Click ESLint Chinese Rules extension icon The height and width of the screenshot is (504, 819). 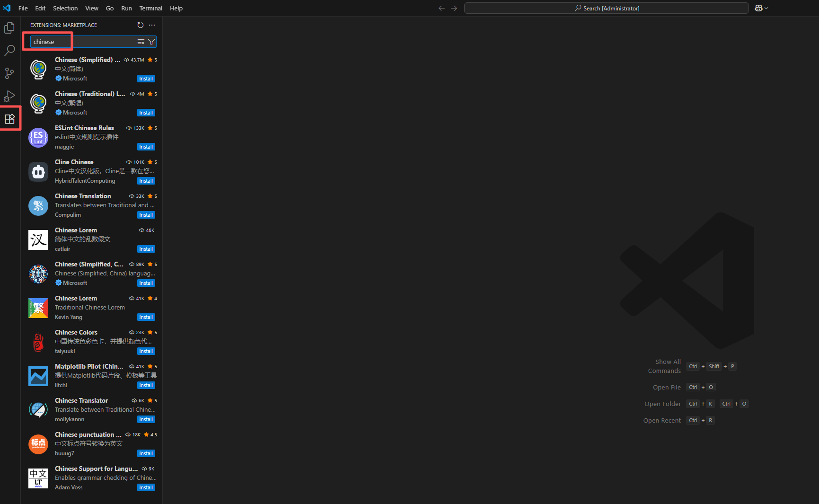click(x=38, y=137)
